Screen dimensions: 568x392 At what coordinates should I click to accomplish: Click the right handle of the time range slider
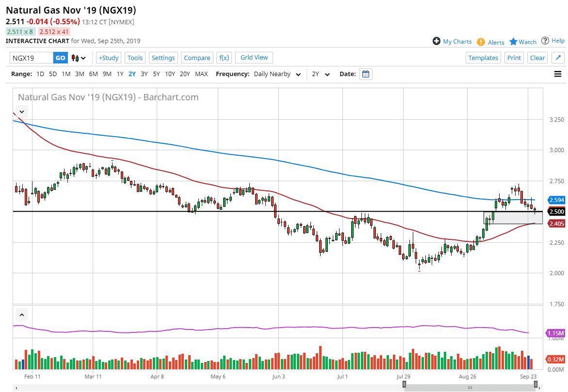click(x=536, y=384)
